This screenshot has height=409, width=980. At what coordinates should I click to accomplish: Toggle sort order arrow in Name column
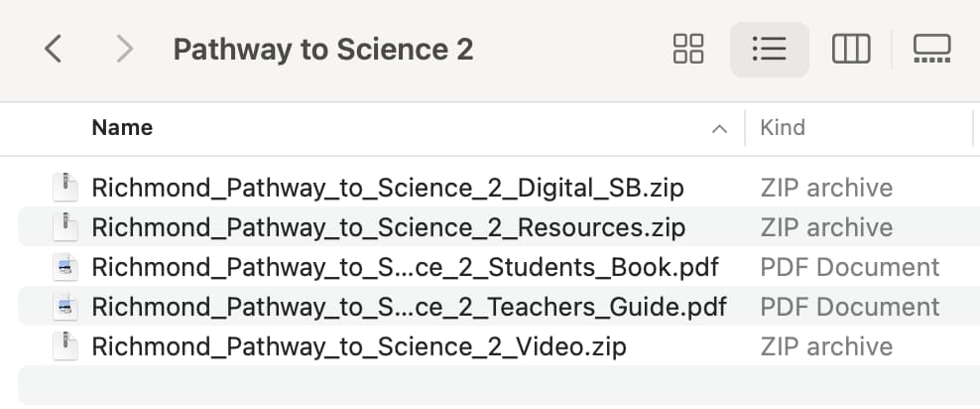click(719, 129)
